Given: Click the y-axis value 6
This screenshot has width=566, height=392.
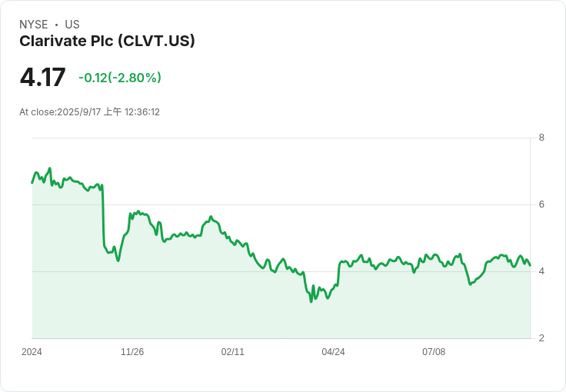Looking at the screenshot, I should 541,204.
